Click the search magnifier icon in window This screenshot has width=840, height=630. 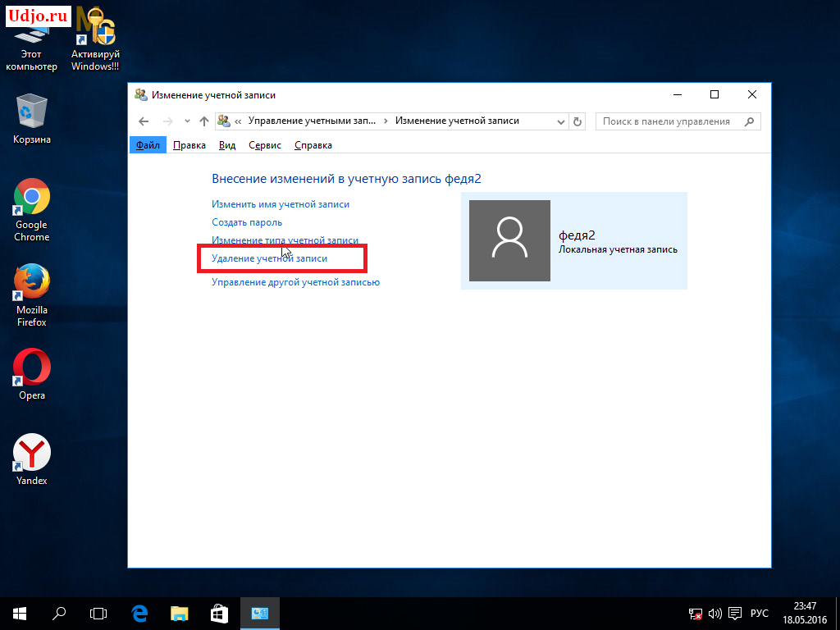(750, 121)
